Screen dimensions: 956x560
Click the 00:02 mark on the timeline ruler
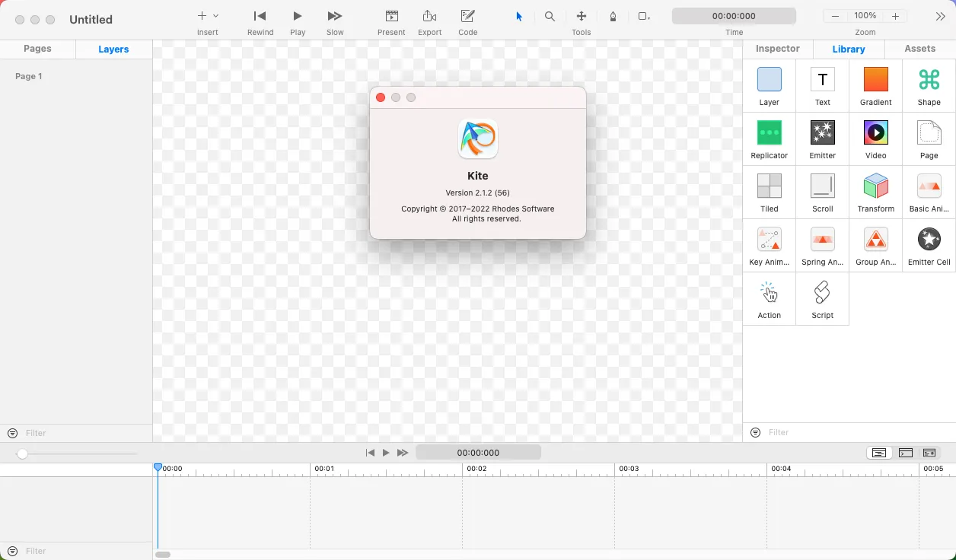476,469
